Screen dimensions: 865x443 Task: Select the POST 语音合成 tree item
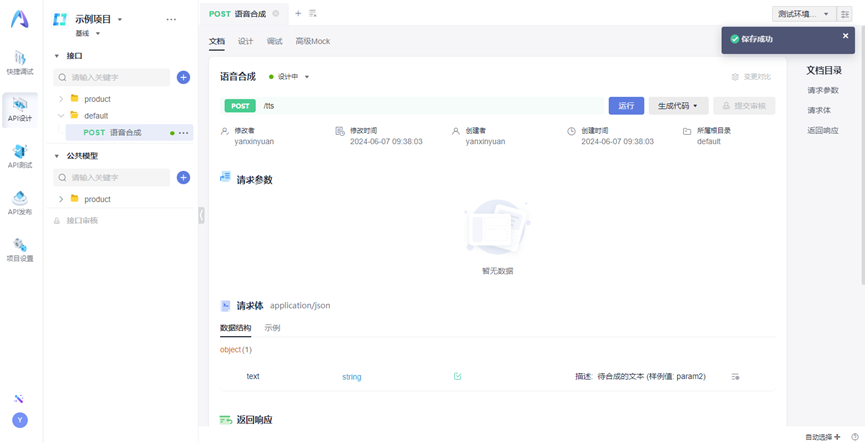[x=129, y=132]
